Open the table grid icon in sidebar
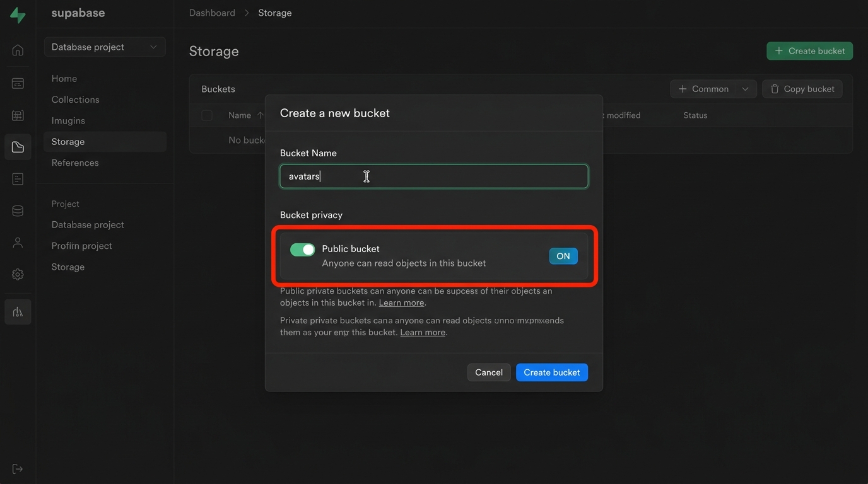The width and height of the screenshot is (868, 484). (x=18, y=115)
